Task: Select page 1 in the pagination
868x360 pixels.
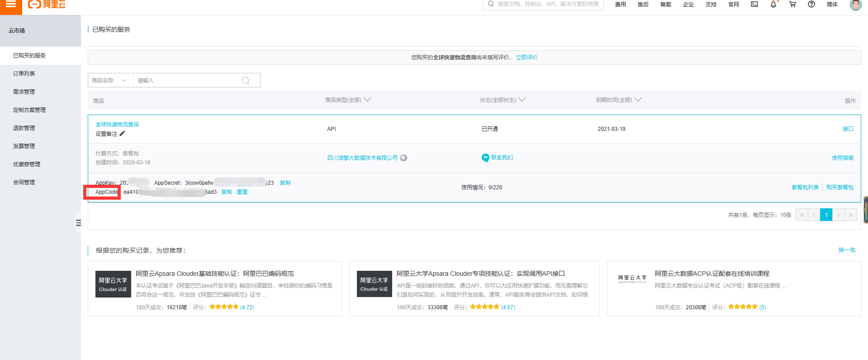Action: point(826,215)
